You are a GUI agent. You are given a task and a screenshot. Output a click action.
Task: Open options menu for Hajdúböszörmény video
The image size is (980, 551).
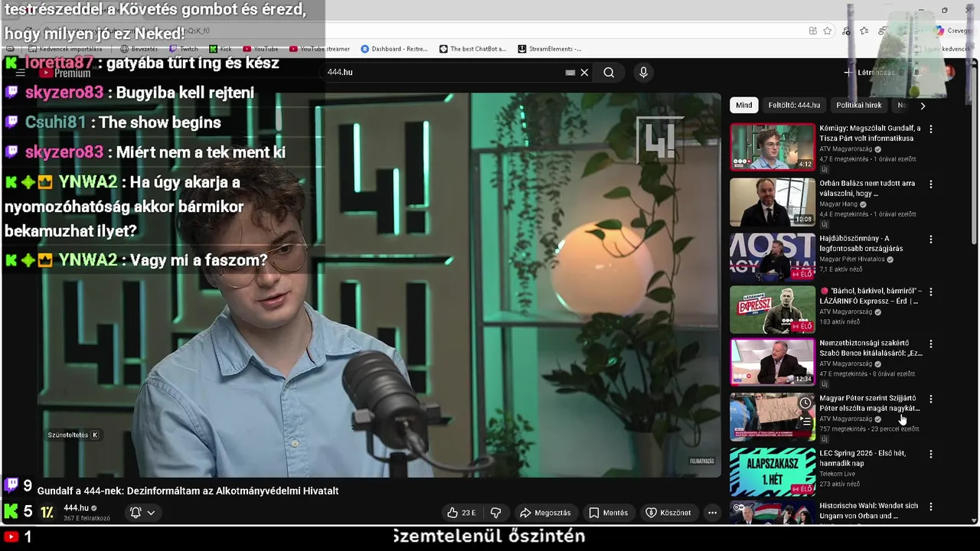(x=931, y=240)
